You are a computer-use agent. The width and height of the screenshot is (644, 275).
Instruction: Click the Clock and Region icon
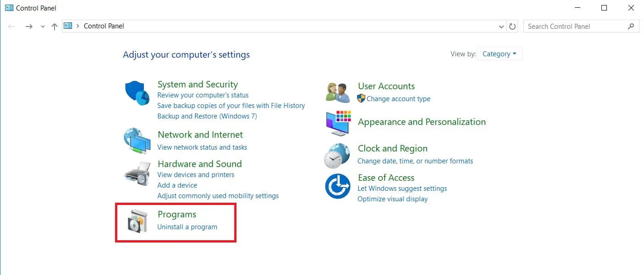tap(338, 156)
